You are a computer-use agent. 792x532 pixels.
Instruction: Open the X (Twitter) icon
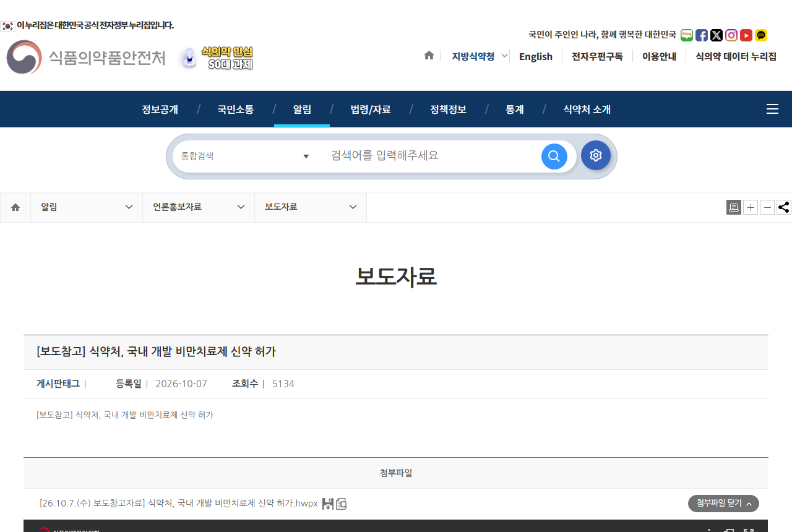tap(717, 35)
